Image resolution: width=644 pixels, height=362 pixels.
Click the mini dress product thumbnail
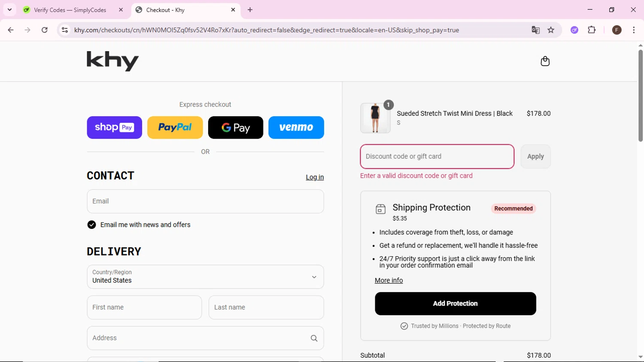click(x=375, y=118)
